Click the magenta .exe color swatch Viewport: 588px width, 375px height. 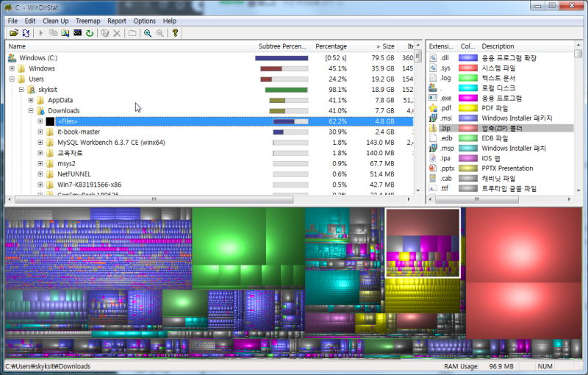point(468,98)
